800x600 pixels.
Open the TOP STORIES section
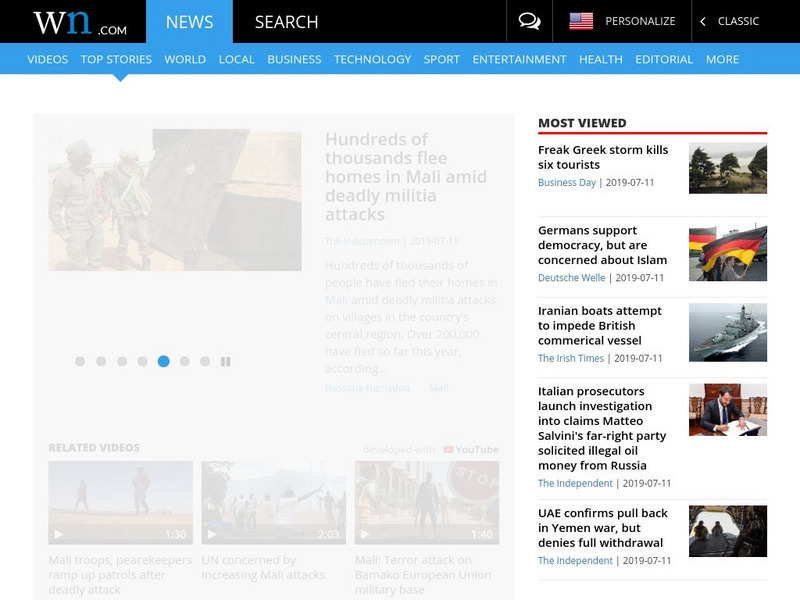115,59
